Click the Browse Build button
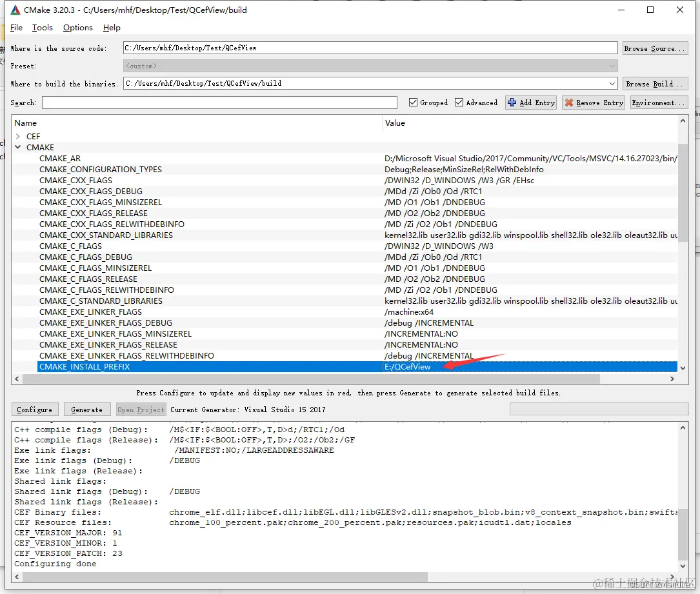 point(655,83)
